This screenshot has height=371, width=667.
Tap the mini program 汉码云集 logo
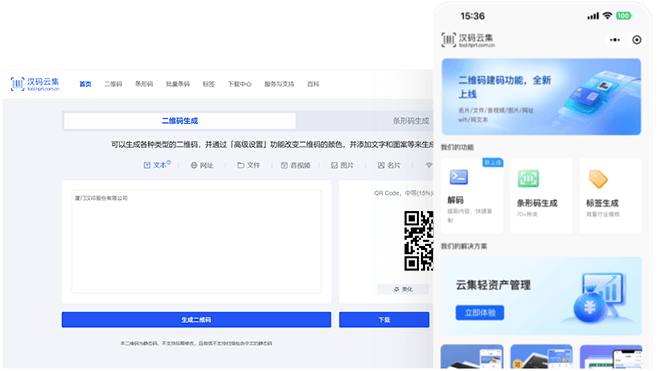pyautogui.click(x=468, y=40)
